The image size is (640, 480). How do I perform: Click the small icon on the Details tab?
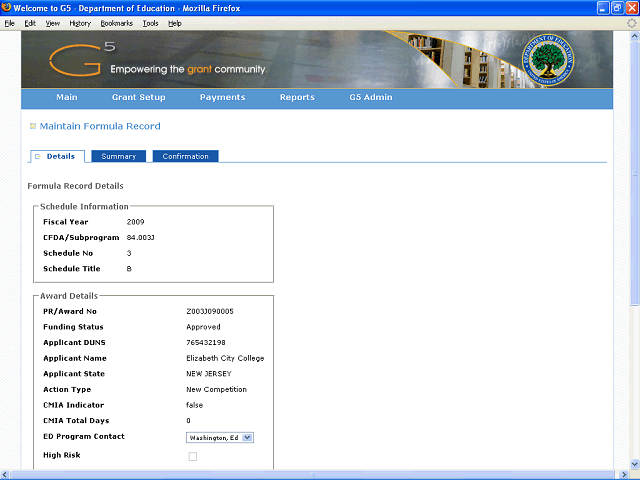(38, 156)
